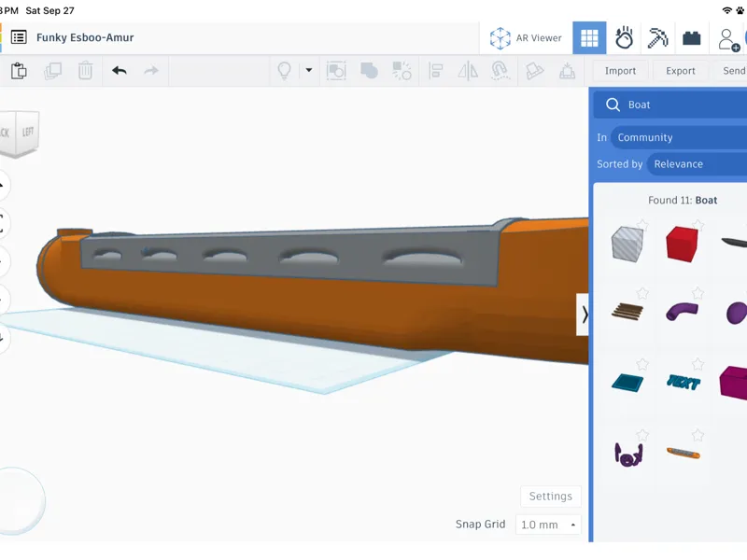Screen dimensions: 747x560
Task: Click the Ungroup shapes icon
Action: [402, 71]
